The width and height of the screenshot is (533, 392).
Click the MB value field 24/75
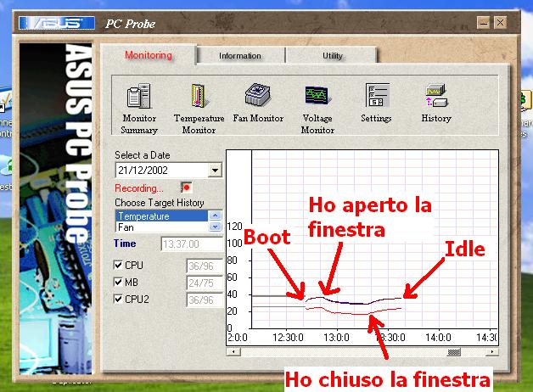click(205, 283)
